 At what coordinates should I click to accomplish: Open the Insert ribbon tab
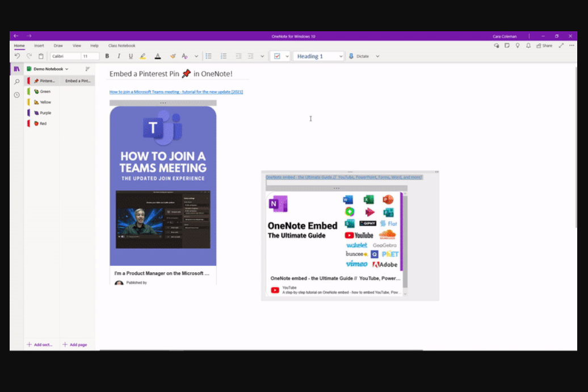click(39, 46)
